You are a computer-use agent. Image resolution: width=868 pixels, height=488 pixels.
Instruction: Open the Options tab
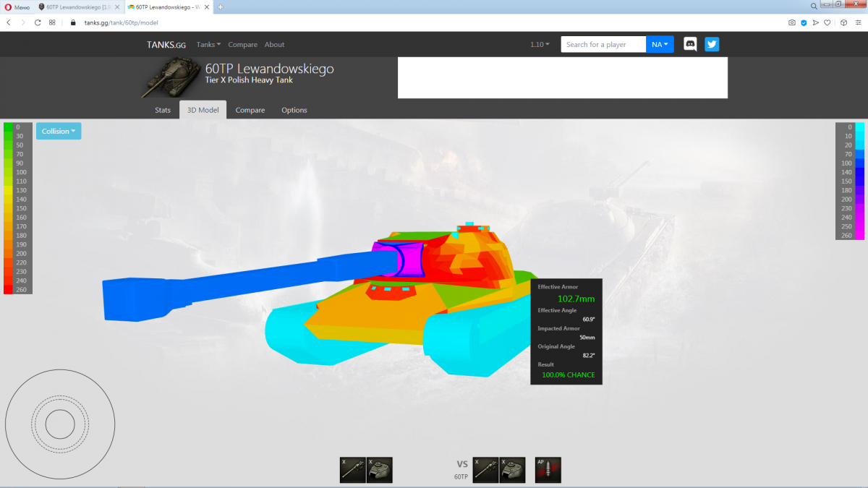click(x=294, y=110)
